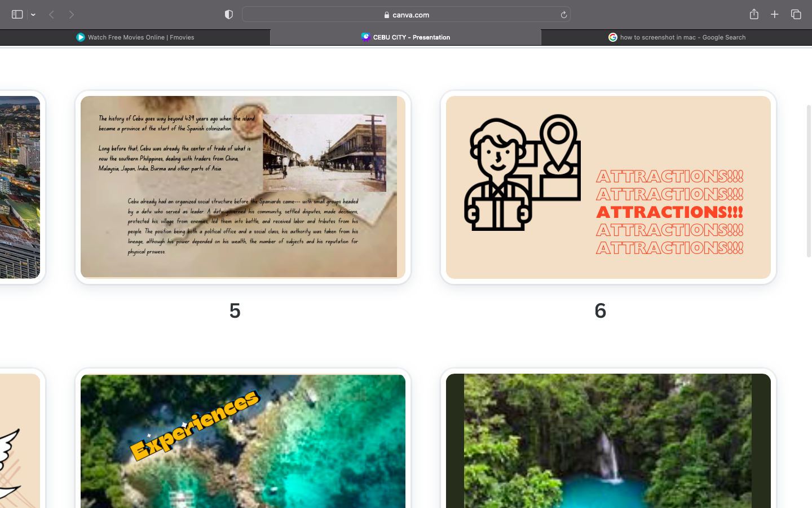812x508 pixels.
Task: Click the canva.com address bar
Action: [x=406, y=15]
